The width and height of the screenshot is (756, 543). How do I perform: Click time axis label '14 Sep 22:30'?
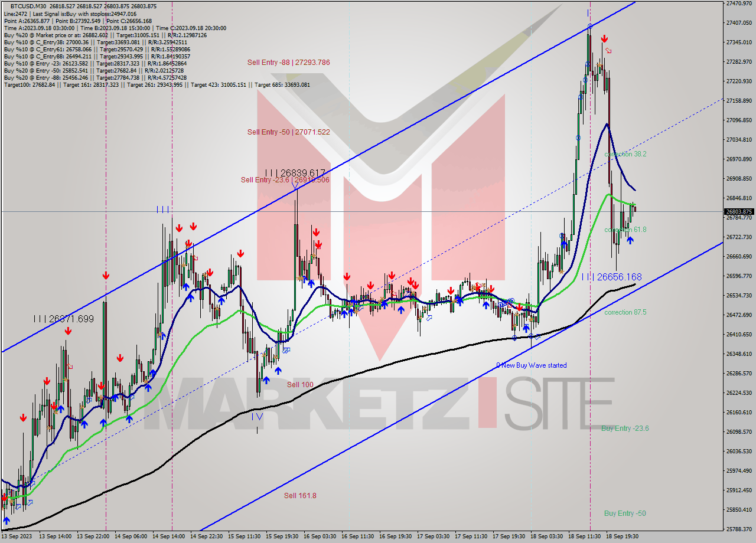pyautogui.click(x=207, y=537)
